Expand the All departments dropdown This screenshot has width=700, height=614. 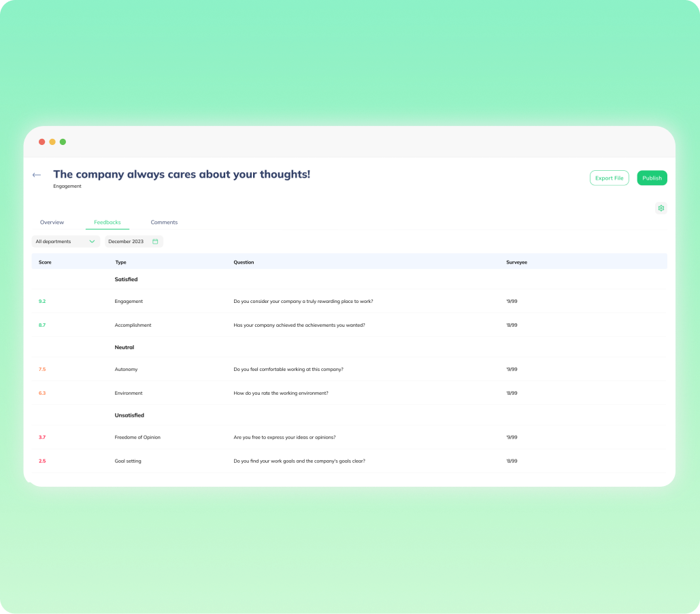pyautogui.click(x=65, y=242)
